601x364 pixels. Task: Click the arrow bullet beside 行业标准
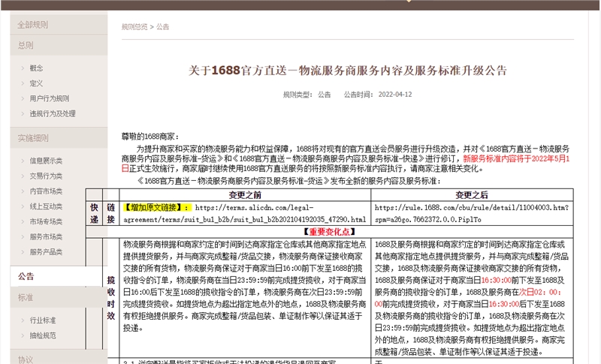coord(23,320)
